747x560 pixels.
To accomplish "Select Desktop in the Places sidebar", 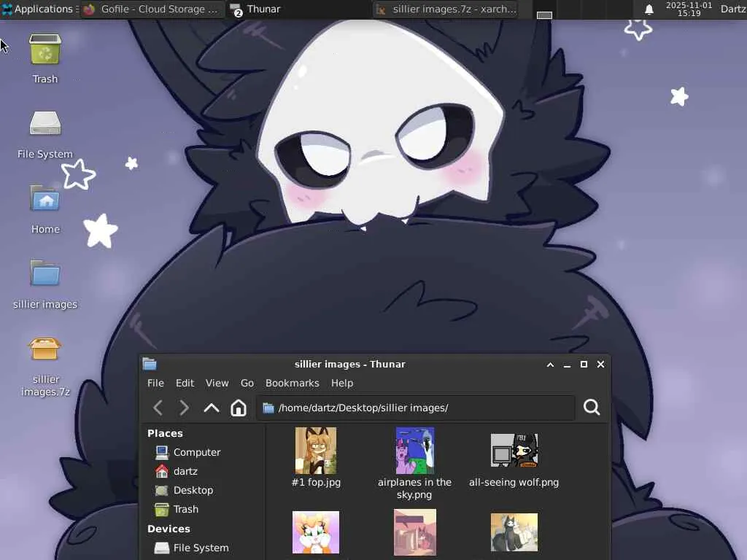I will pyautogui.click(x=193, y=490).
